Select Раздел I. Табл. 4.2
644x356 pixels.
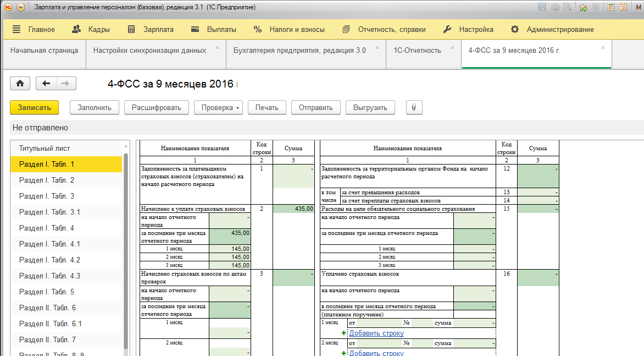[x=66, y=260]
